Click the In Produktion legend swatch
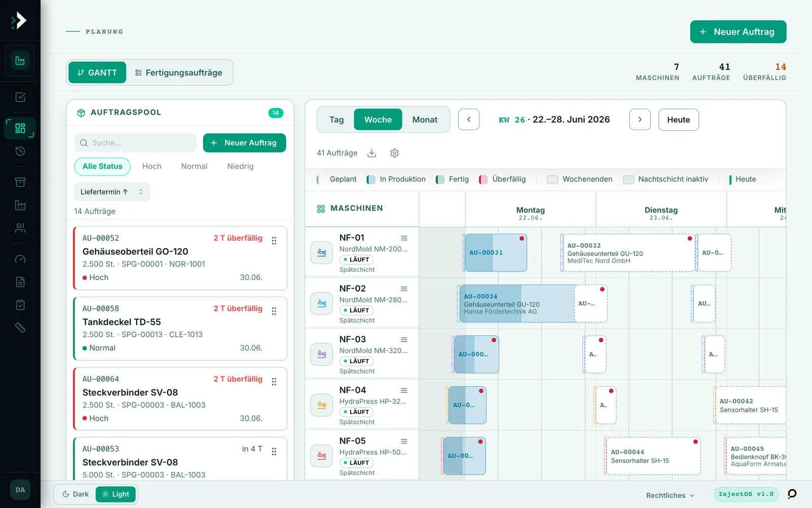This screenshot has height=508, width=812. (371, 179)
